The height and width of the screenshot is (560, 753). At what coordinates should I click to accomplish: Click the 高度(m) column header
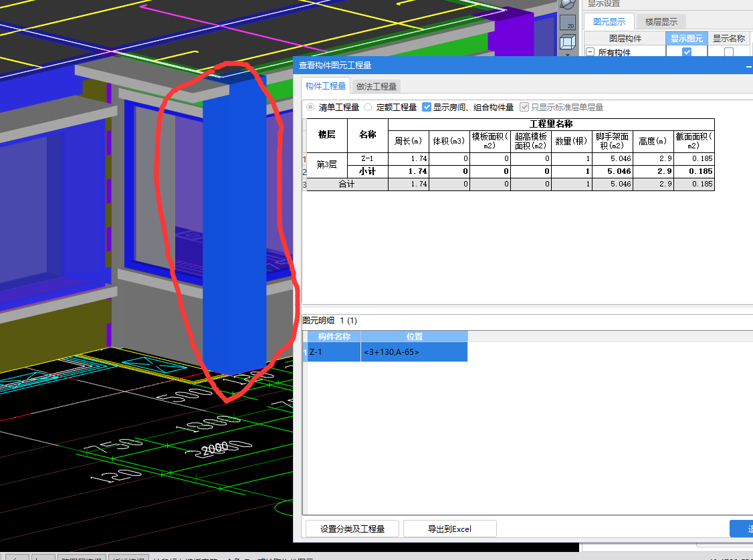point(653,141)
